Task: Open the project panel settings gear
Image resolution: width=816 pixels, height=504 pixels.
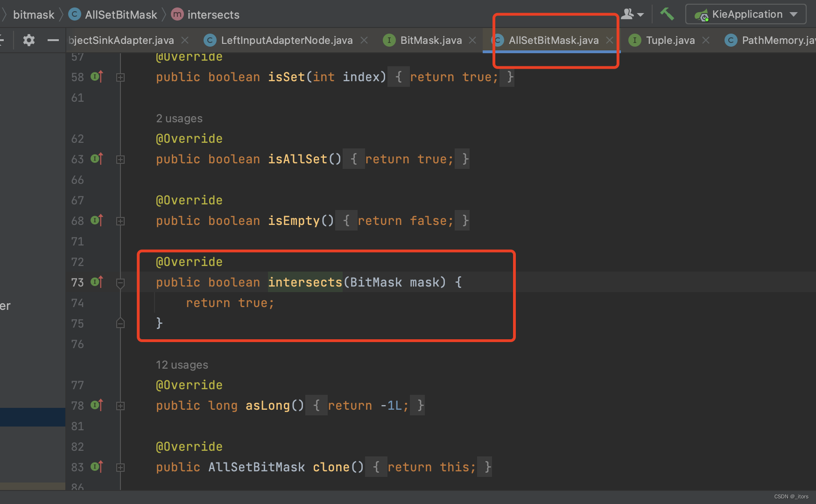Action: pyautogui.click(x=29, y=40)
